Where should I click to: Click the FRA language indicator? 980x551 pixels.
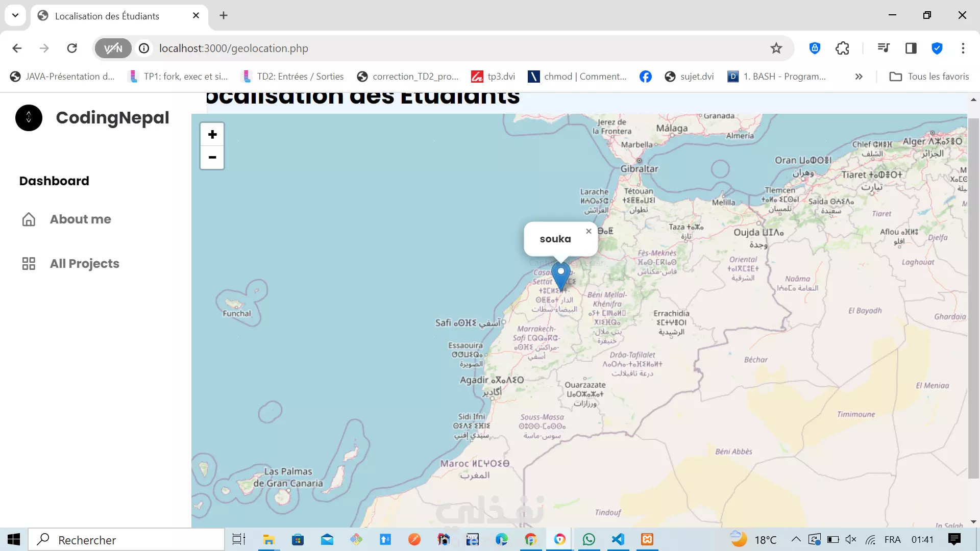[893, 540]
